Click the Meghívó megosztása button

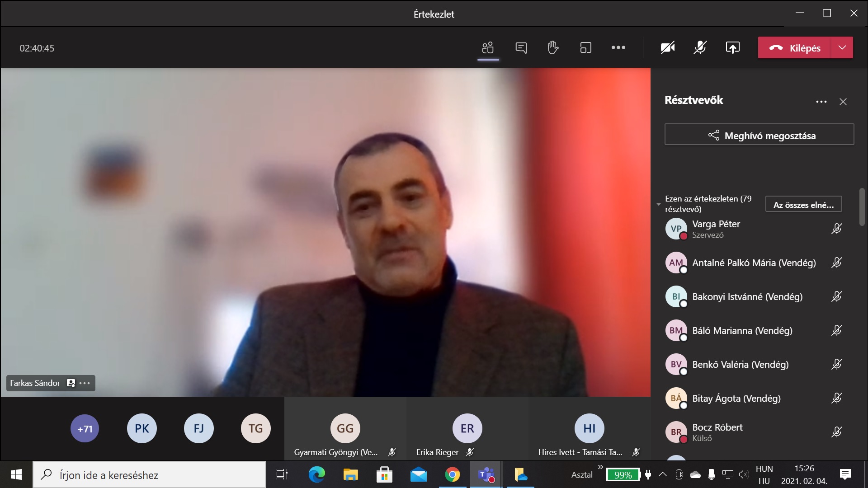click(759, 135)
